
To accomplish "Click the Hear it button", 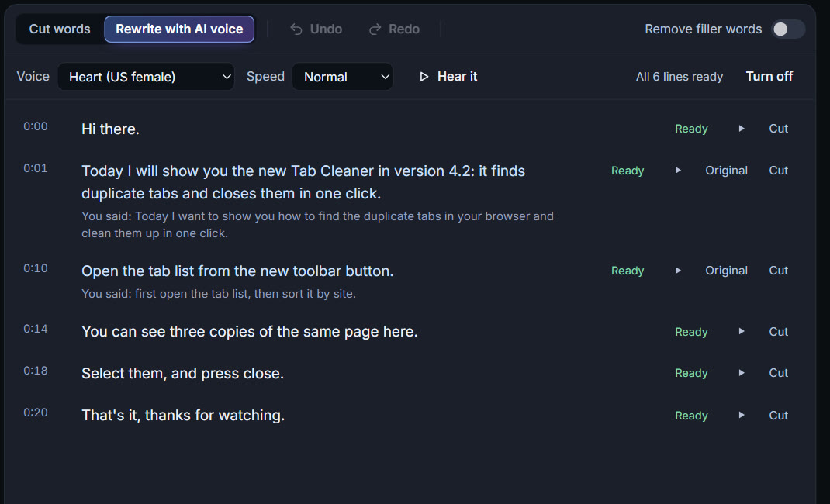I will coord(448,77).
